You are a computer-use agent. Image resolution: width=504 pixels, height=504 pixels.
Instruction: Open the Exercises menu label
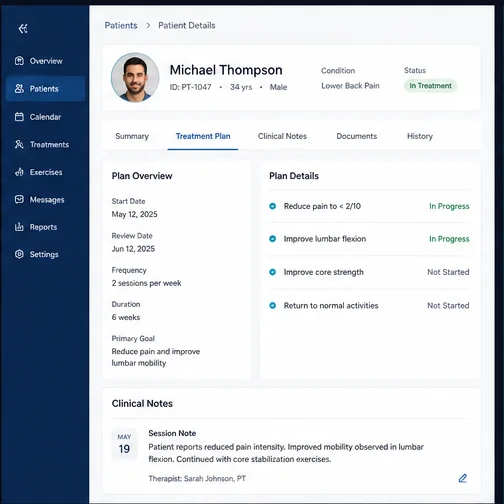coord(46,172)
